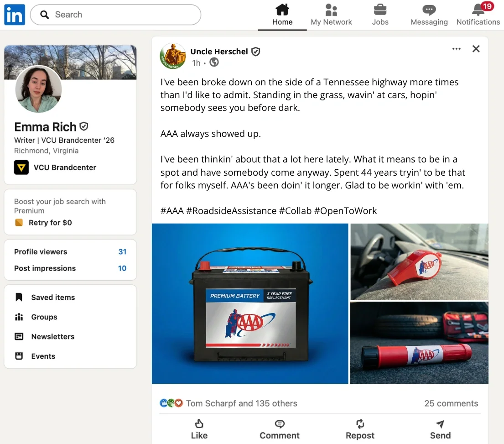The height and width of the screenshot is (444, 504).
Task: Click the gold Premium icon
Action: coord(19,223)
